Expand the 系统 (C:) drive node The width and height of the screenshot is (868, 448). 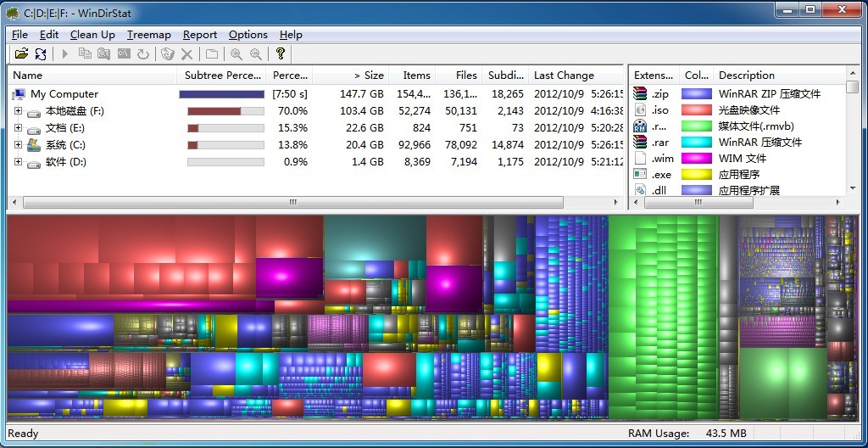19,145
